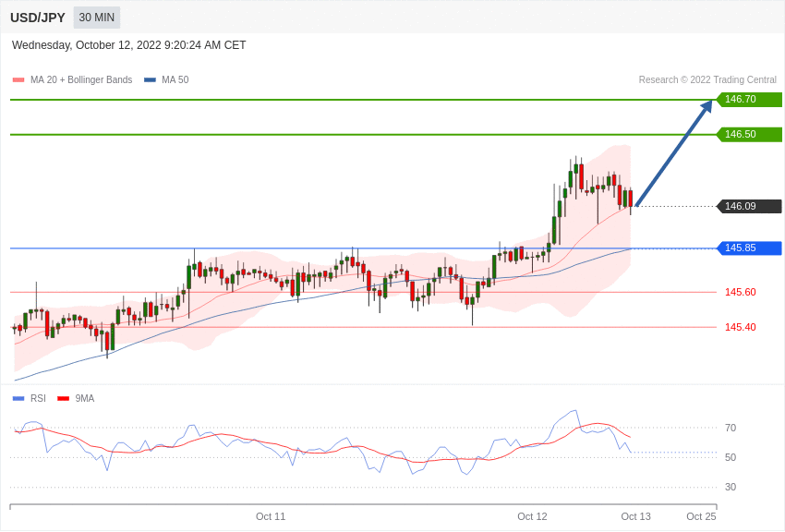Click the Oct 12 date axis label
Viewport: 785px width, 532px height.
click(532, 516)
